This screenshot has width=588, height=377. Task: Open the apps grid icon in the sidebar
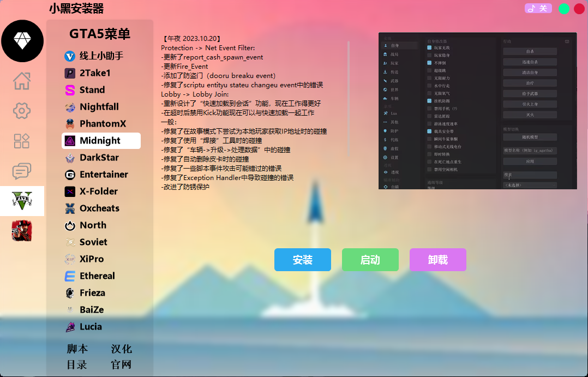click(x=22, y=141)
